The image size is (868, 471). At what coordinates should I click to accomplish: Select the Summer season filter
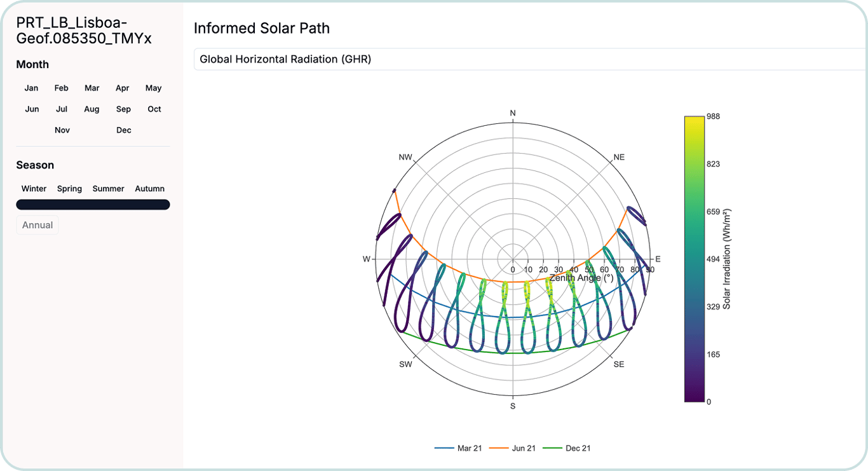click(107, 188)
